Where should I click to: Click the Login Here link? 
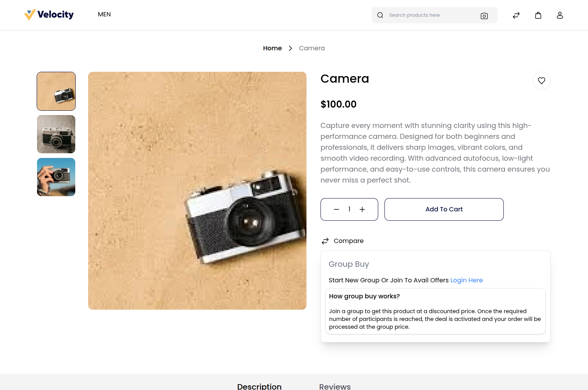pos(466,280)
